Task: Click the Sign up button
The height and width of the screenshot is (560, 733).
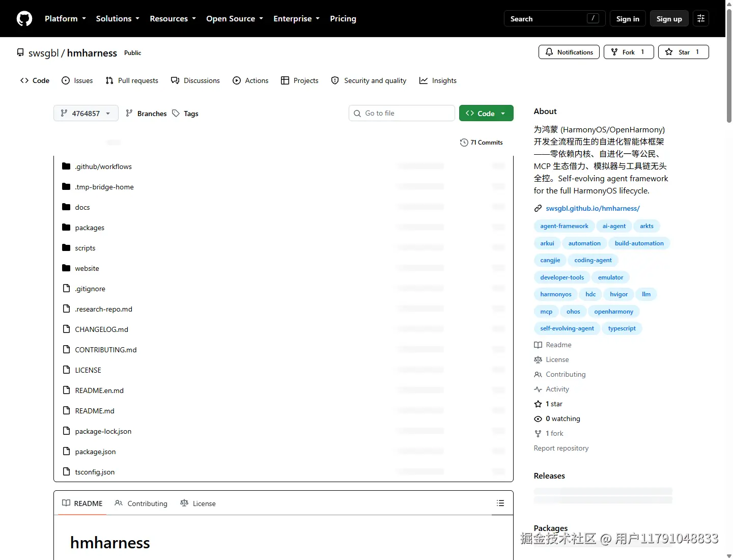Action: 669,19
